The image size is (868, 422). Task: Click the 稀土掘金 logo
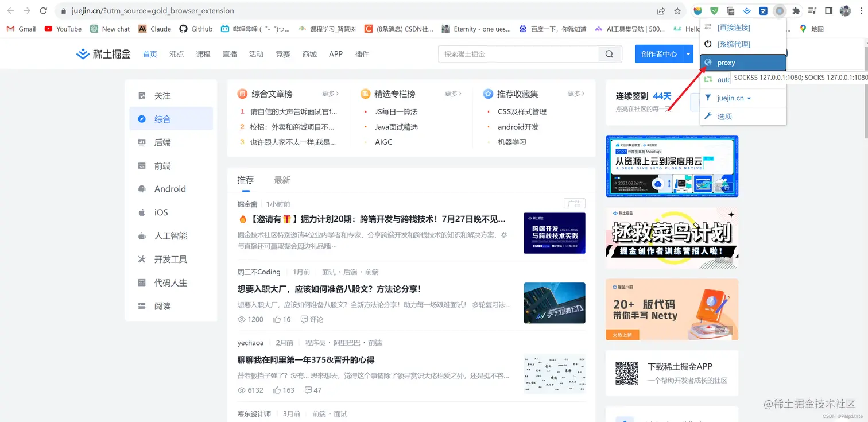103,53
